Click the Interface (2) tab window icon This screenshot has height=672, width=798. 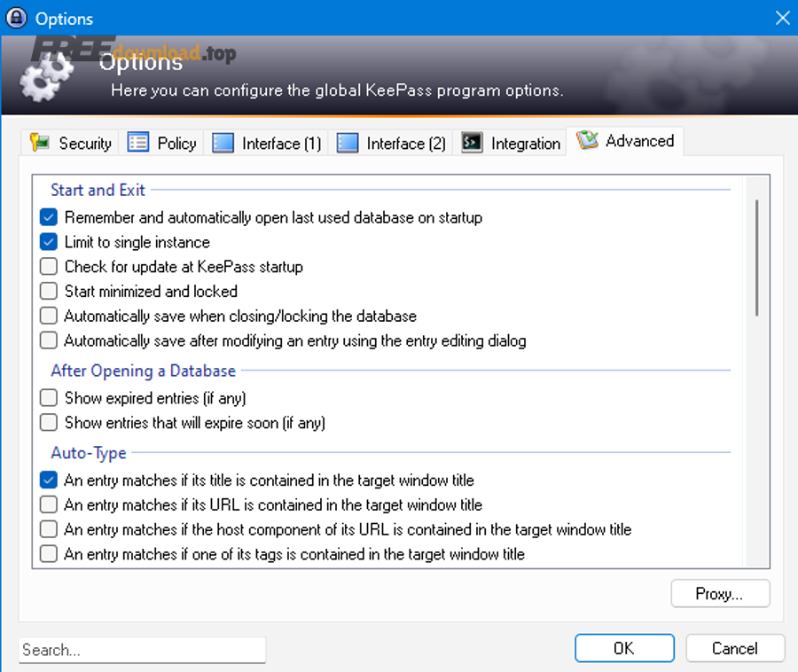[x=348, y=143]
